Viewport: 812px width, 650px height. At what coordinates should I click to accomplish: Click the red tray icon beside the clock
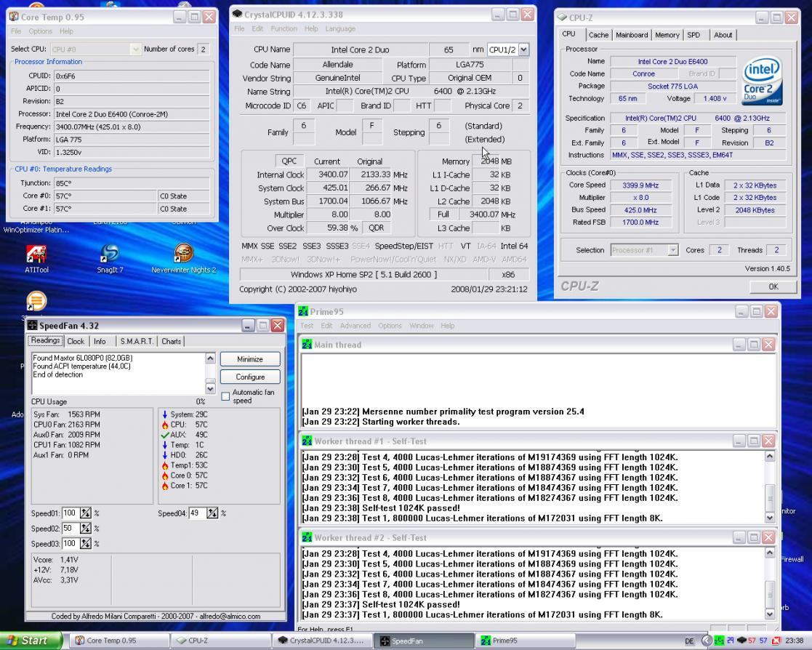(x=776, y=641)
